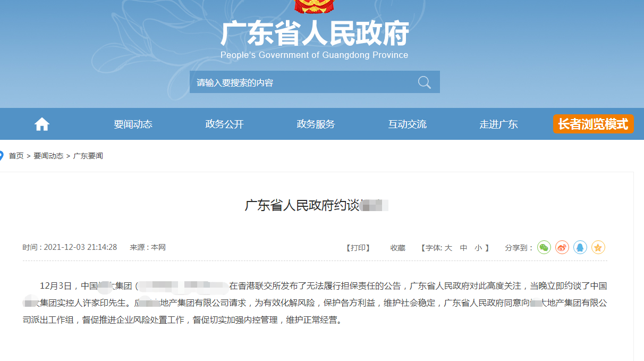The image size is (644, 361).
Task: Set font size to small (小)
Action: click(x=478, y=248)
